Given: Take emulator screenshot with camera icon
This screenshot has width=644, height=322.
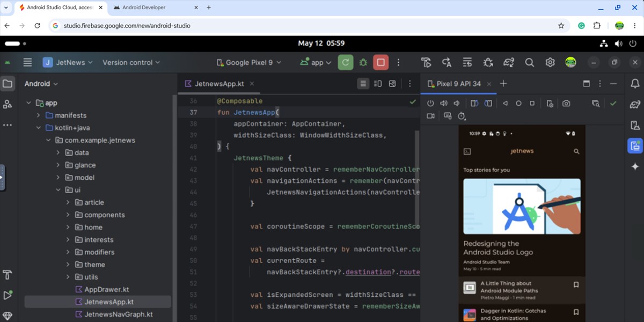Looking at the screenshot, I should tap(566, 103).
